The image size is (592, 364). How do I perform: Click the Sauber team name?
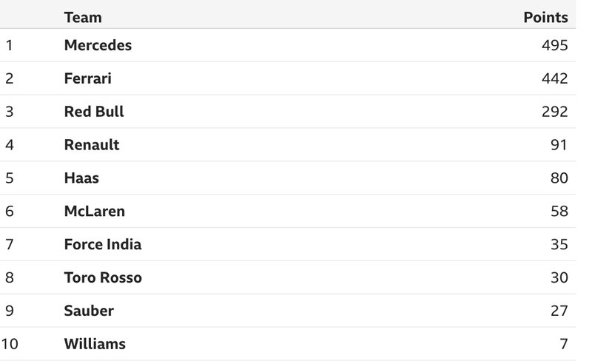click(89, 311)
